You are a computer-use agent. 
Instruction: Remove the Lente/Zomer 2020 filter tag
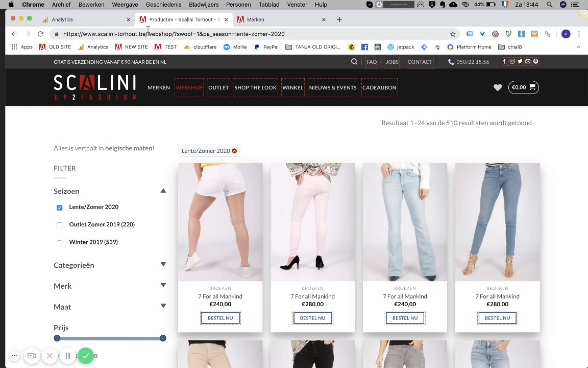click(234, 151)
